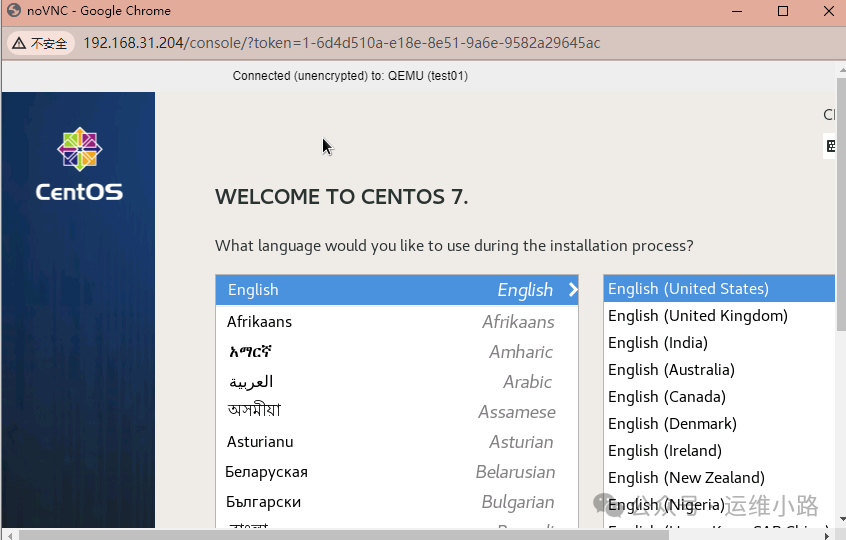Click the not-secure warning badge in the address bar

[40, 43]
